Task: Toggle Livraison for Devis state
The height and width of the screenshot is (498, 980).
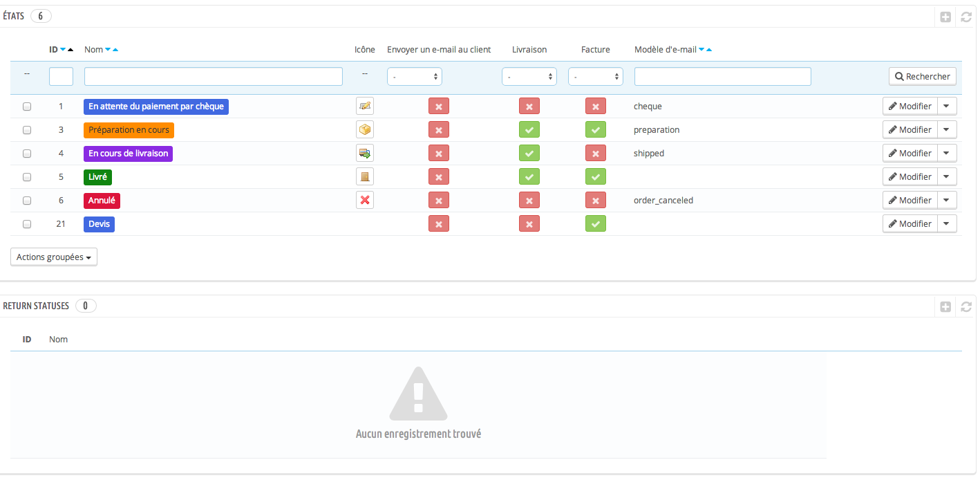Action: (529, 224)
